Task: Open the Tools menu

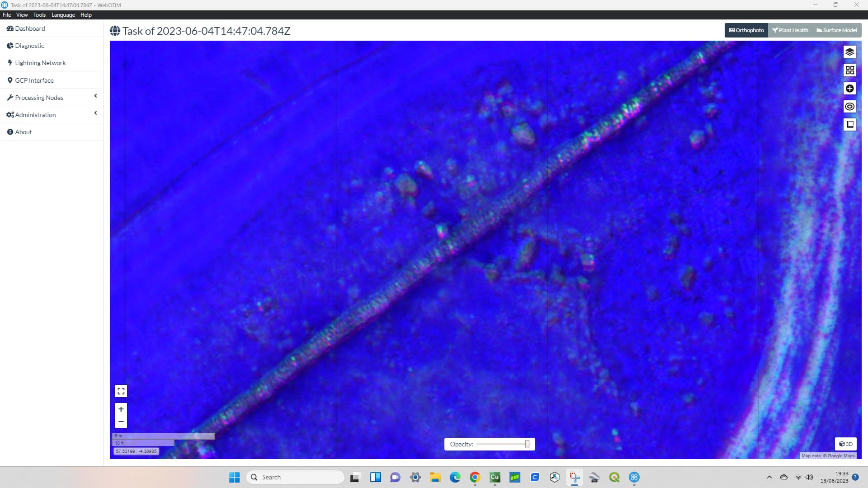Action: tap(39, 15)
